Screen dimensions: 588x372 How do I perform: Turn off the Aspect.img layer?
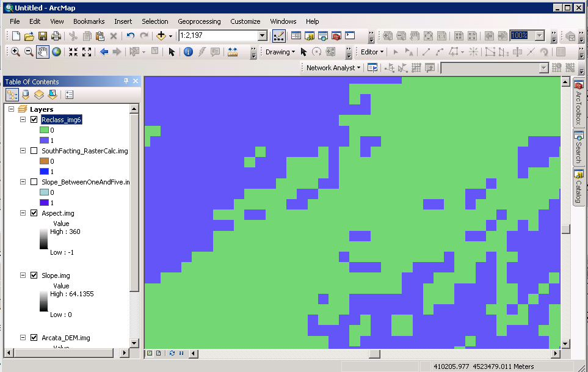coord(34,213)
